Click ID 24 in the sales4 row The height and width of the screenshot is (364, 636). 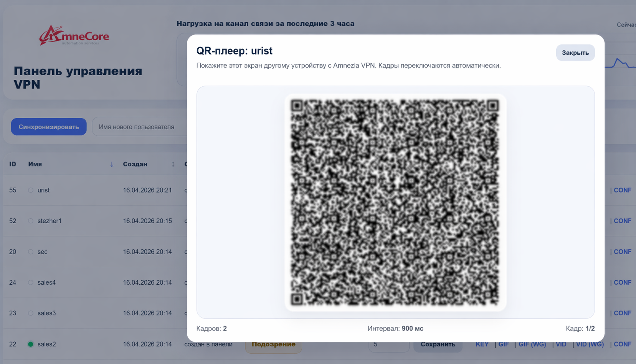point(13,283)
